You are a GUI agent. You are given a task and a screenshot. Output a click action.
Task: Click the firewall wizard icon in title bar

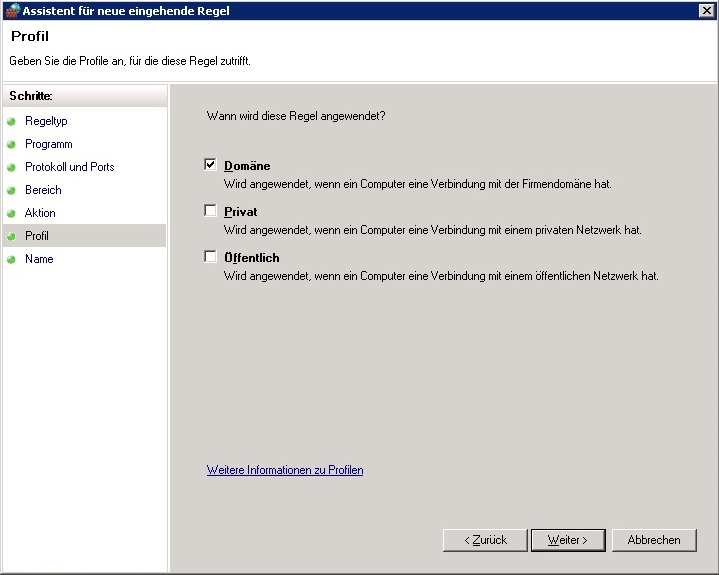[12, 10]
